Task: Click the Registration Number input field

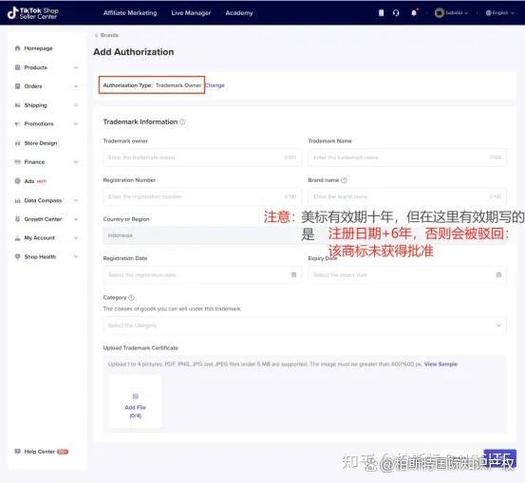Action: pyautogui.click(x=202, y=196)
